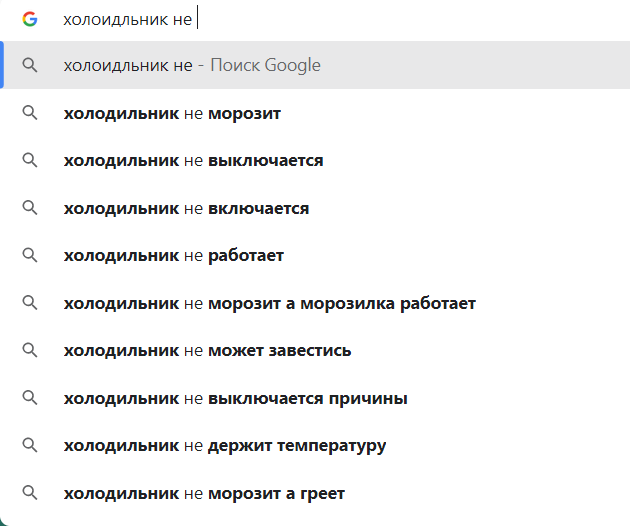Image resolution: width=630 pixels, height=526 pixels.
Task: Click magnifier icon next to 'не выключается'
Action: click(30, 160)
